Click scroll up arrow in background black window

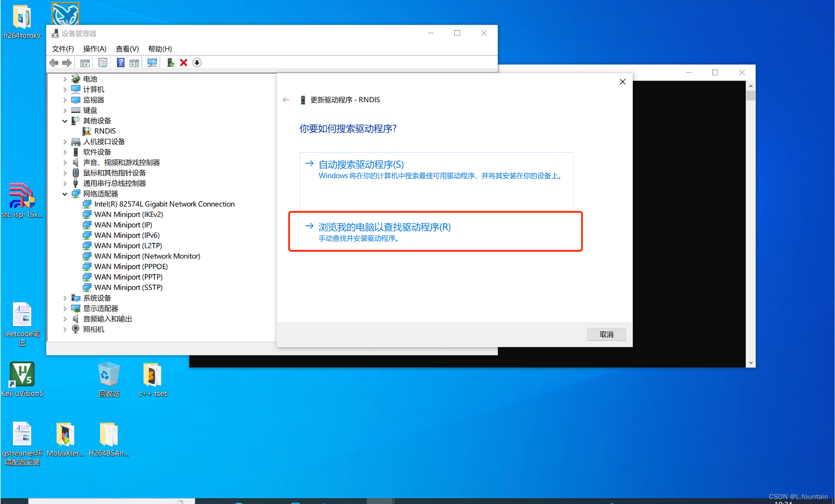[x=751, y=86]
